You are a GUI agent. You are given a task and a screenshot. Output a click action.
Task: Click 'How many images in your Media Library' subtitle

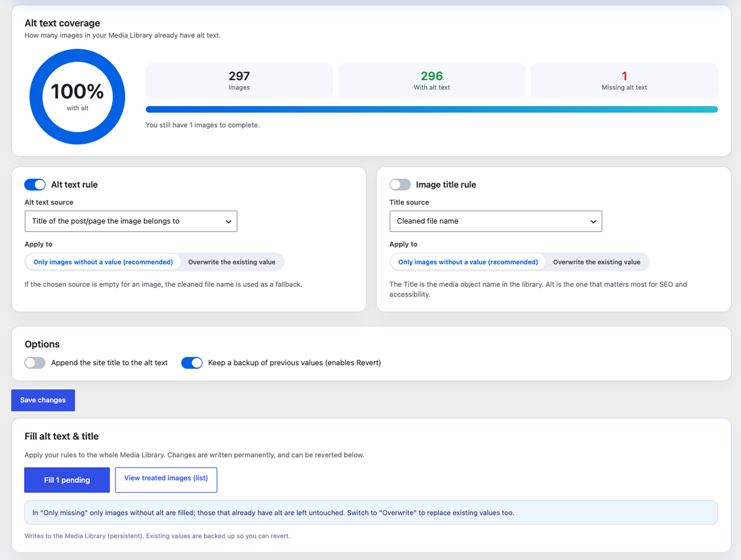tap(123, 35)
